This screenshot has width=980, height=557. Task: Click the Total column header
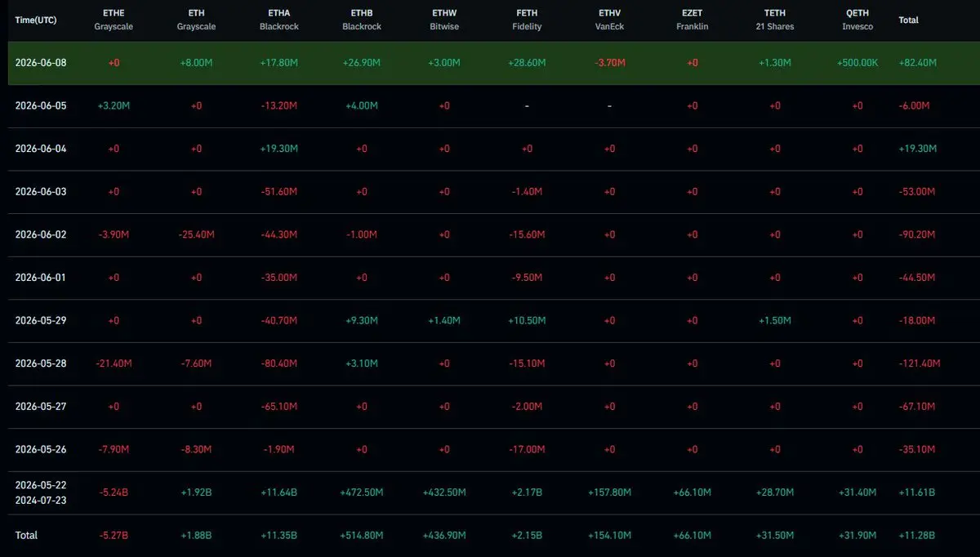(908, 20)
